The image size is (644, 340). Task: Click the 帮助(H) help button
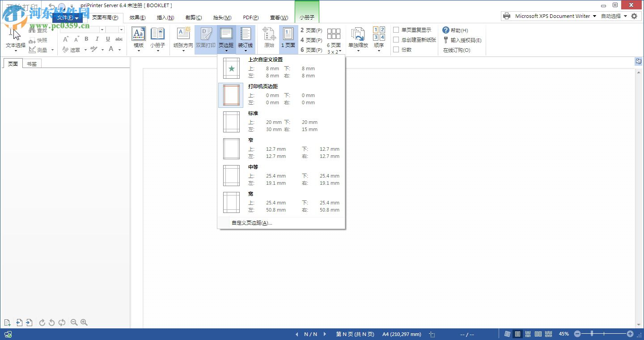coord(458,30)
